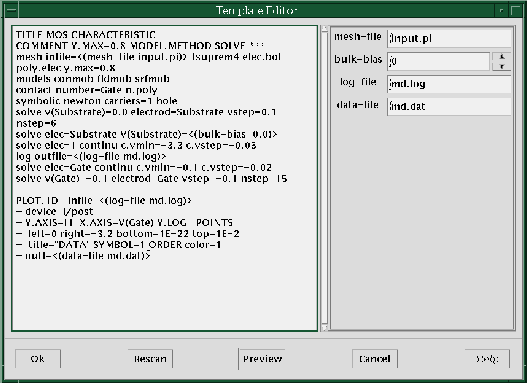Increase bulk-bias with the up arrow
Screen dimensions: 527x383
pos(501,57)
